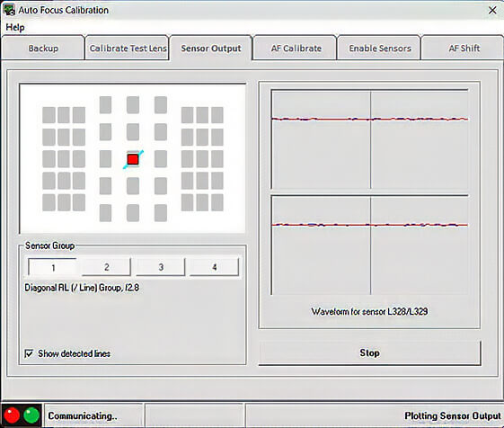This screenshot has width=504, height=428.
Task: Select top-left sensor point in left block
Action: (x=49, y=115)
